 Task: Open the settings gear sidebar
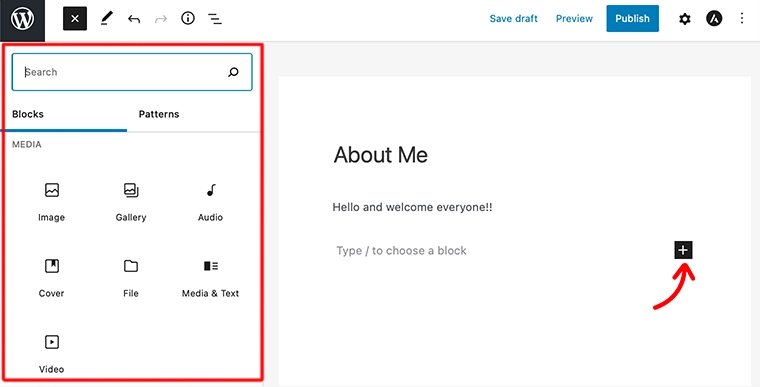tap(684, 19)
